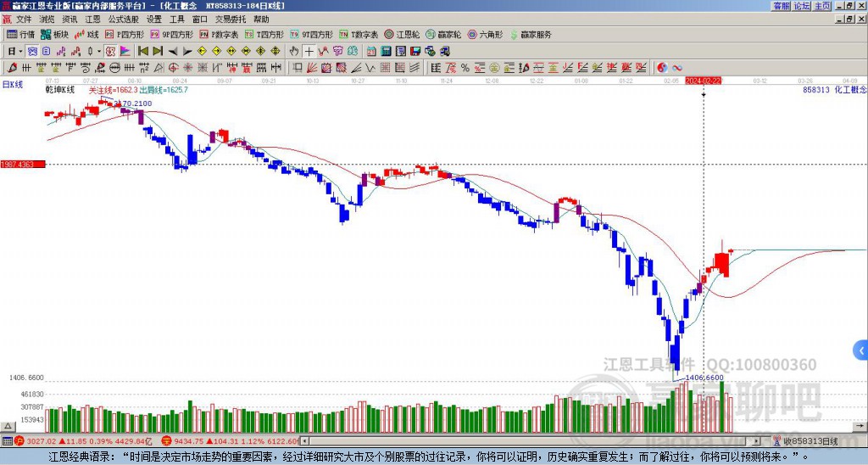Open the calendar date icon
Viewport: 868px width, 465px height.
coord(371,51)
